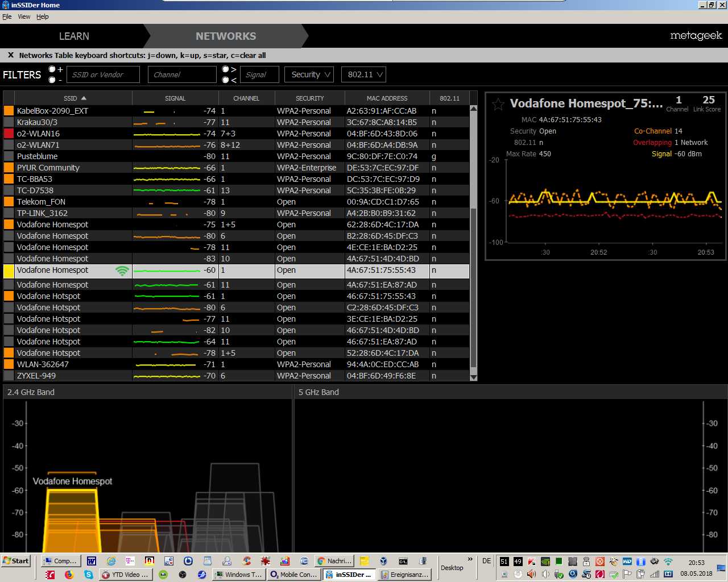Image resolution: width=728 pixels, height=582 pixels.
Task: Open the View menu
Action: [x=24, y=16]
